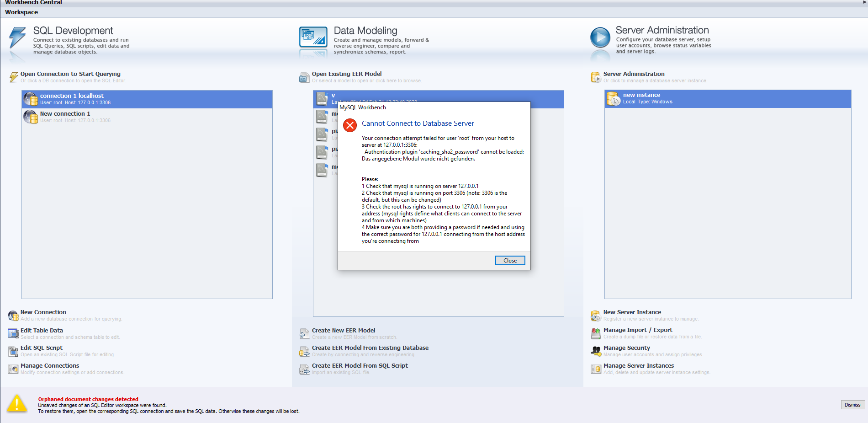Click the New Server Instance icon

coord(596,316)
